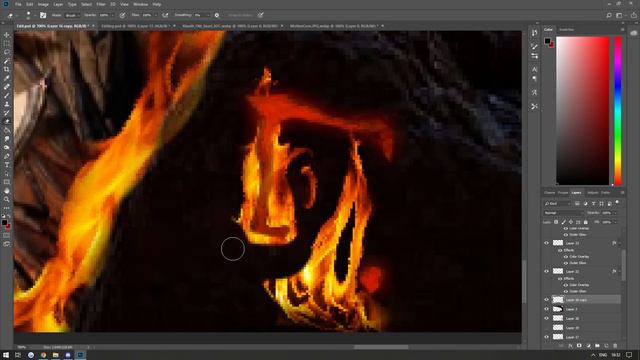The image size is (640, 360).
Task: Hide Layer 23 with its eye icon
Action: [547, 243]
